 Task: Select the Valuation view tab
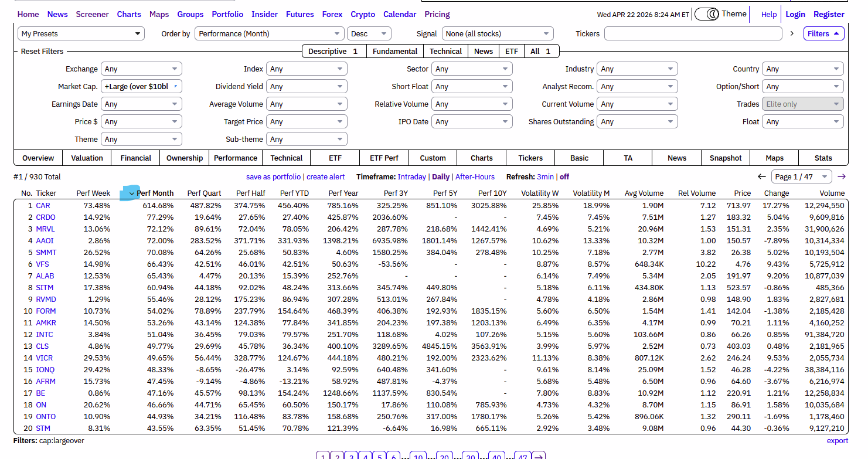point(87,158)
